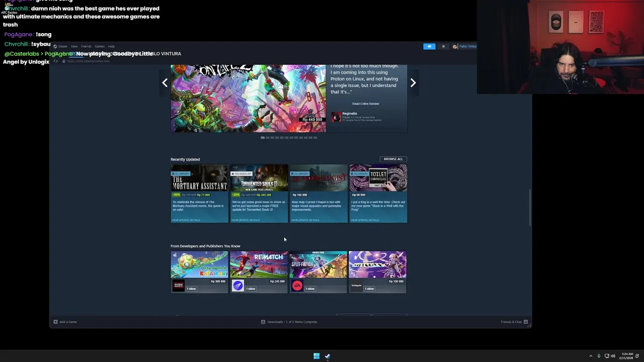This screenshot has width=644, height=362.
Task: Click Read Entire Review link
Action: pos(366,104)
